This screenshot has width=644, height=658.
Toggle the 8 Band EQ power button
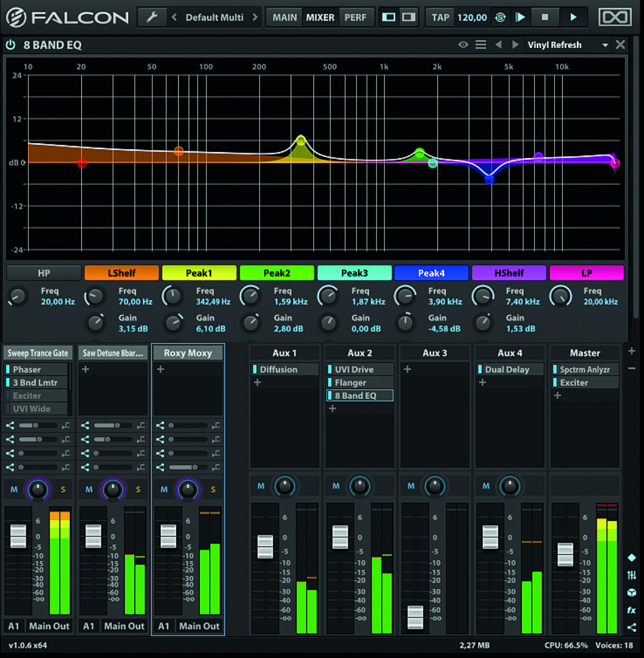[10, 45]
